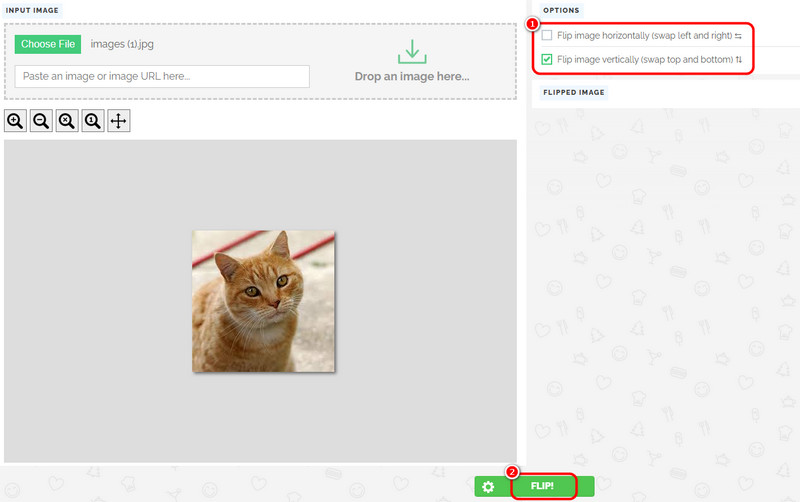Viewport: 800px width, 502px height.
Task: Click the orange cat image preview
Action: [263, 301]
